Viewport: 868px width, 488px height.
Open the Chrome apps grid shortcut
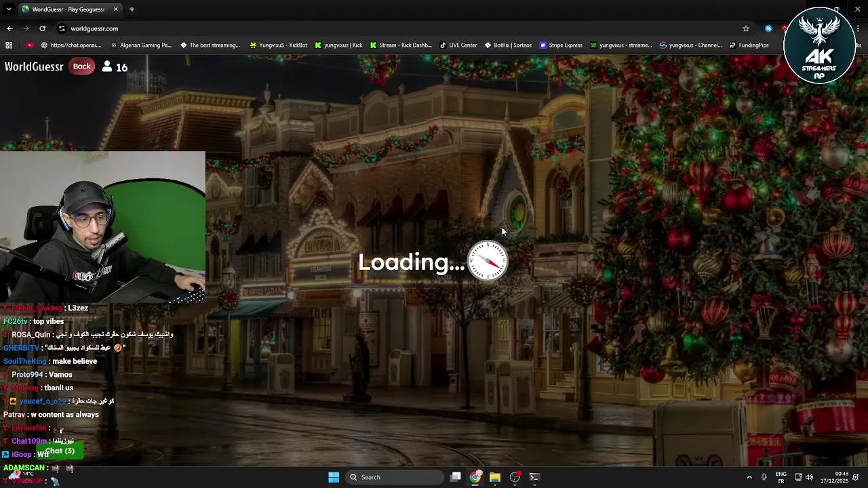coord(9,45)
